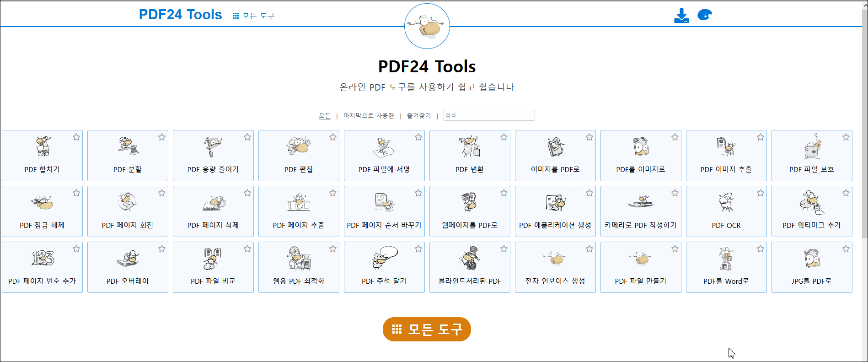Open the PDF 페이지 회전 tool icon
Viewport: 868px width, 362px height.
pyautogui.click(x=128, y=202)
